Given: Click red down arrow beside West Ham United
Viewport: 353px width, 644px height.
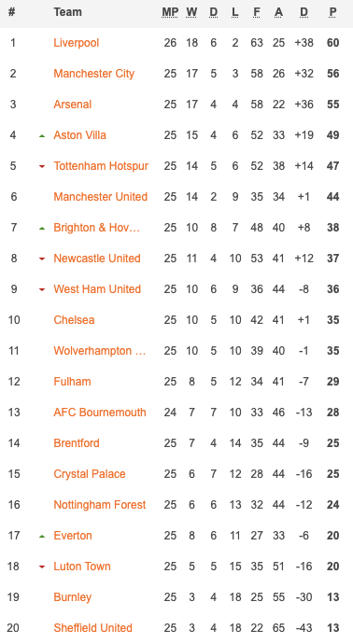Looking at the screenshot, I should click(x=42, y=289).
